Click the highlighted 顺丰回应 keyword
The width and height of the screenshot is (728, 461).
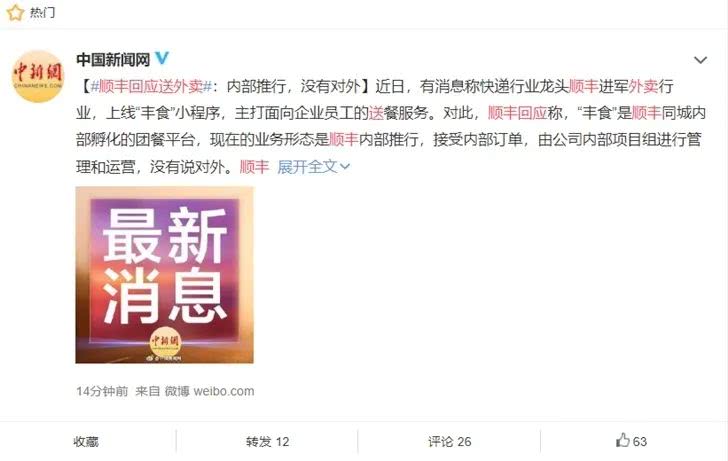click(x=517, y=113)
